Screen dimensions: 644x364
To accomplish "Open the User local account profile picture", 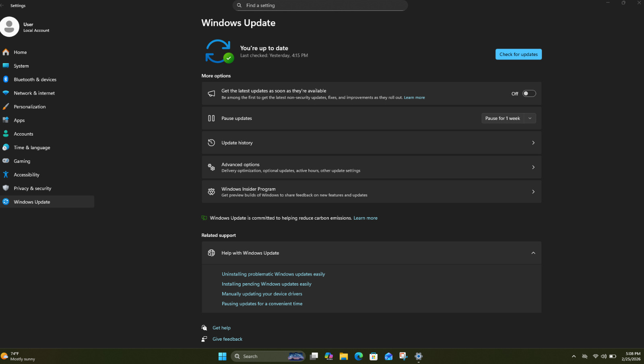I will [9, 27].
